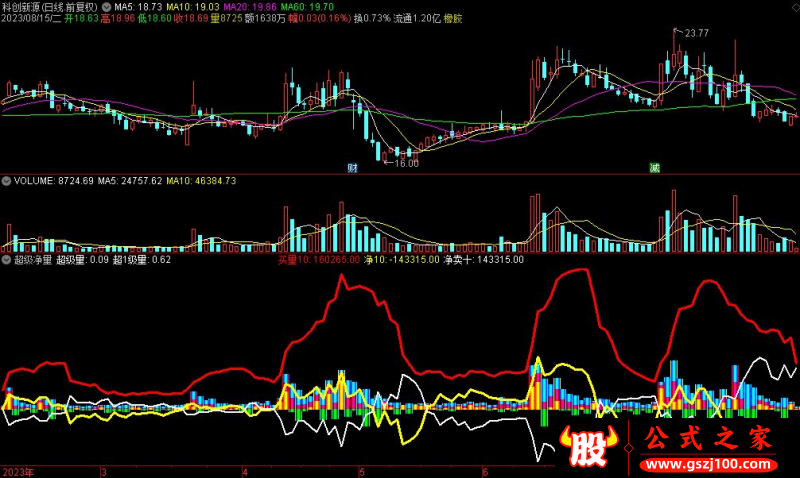Open the main chart indicator dropdown icon

[x=106, y=7]
